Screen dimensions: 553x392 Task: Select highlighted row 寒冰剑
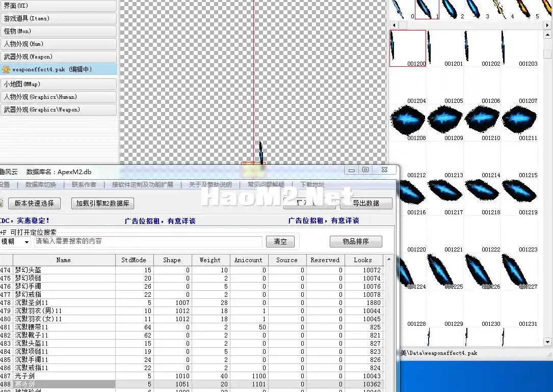191,384
